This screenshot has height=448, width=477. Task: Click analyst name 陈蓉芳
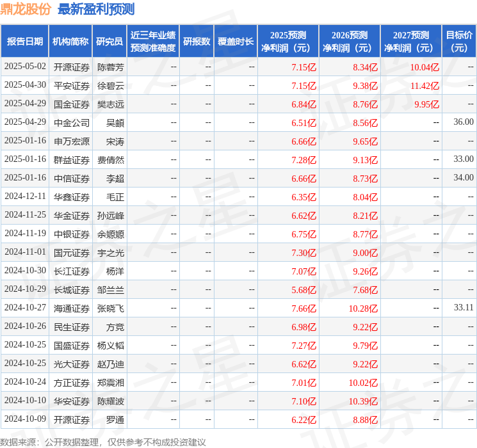click(110, 67)
